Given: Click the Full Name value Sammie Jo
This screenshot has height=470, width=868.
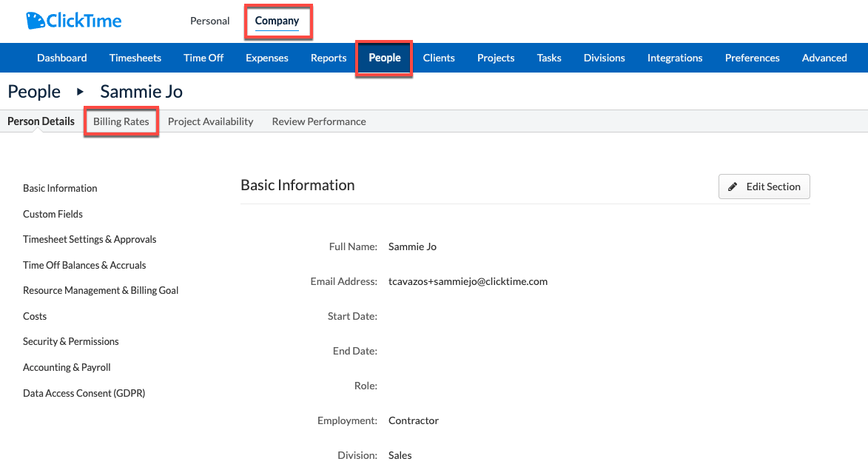Looking at the screenshot, I should coord(412,247).
